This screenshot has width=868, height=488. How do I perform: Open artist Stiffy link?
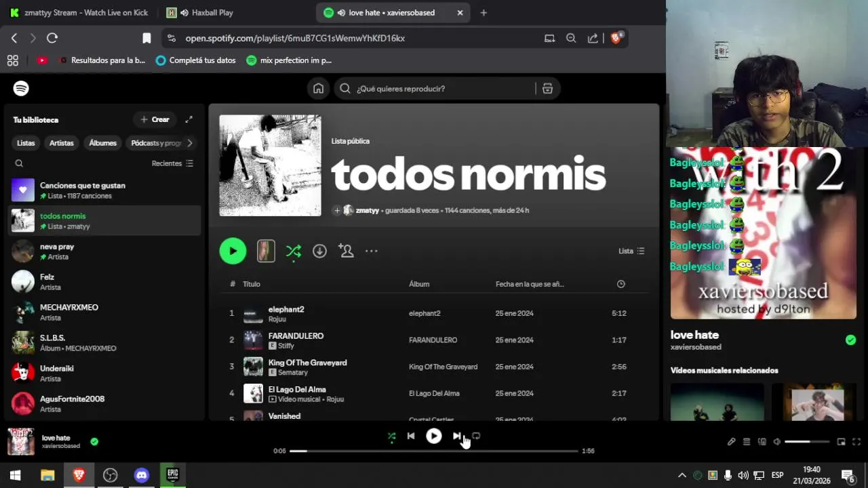(285, 346)
